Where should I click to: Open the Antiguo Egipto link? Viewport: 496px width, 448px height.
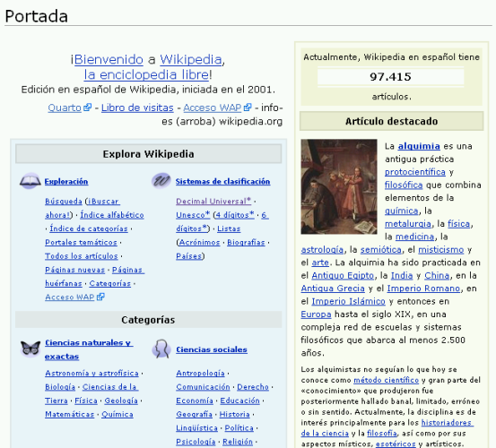(343, 276)
